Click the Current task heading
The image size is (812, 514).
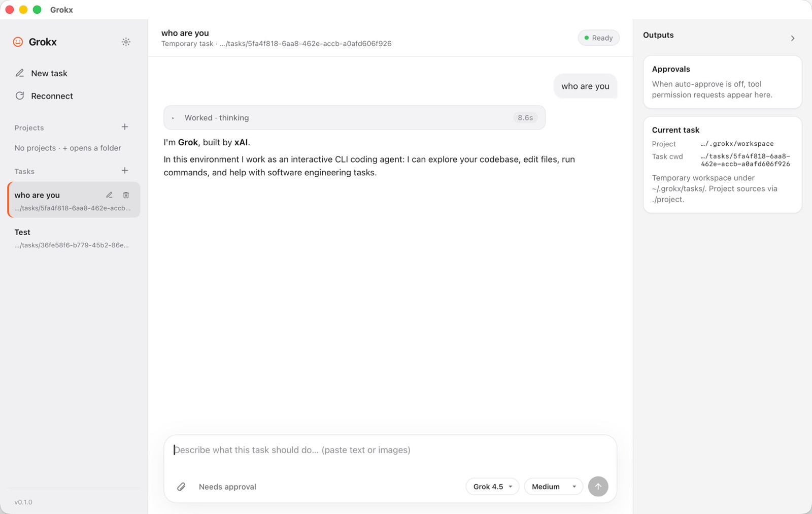pos(675,130)
